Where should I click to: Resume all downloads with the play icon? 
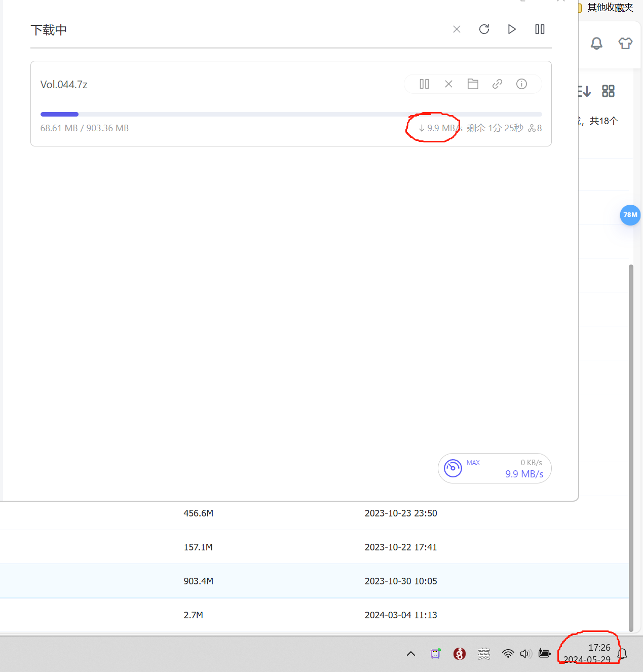(x=512, y=29)
